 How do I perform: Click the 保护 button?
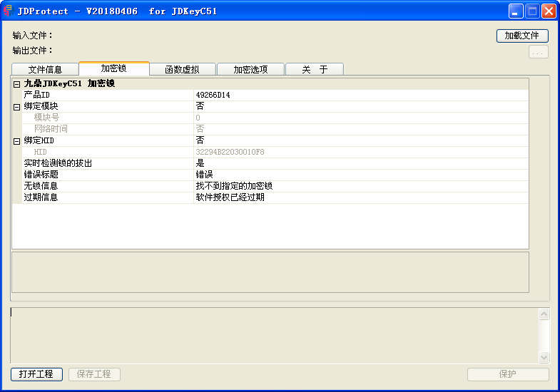[508, 374]
